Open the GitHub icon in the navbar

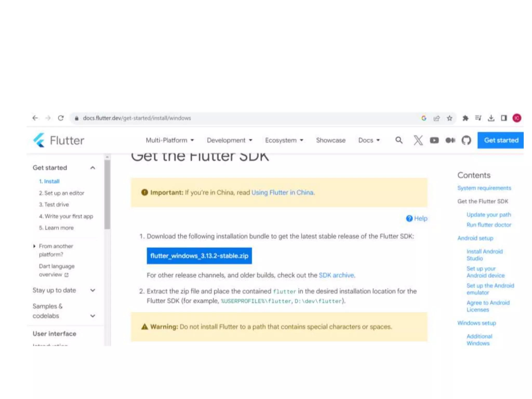(x=466, y=140)
